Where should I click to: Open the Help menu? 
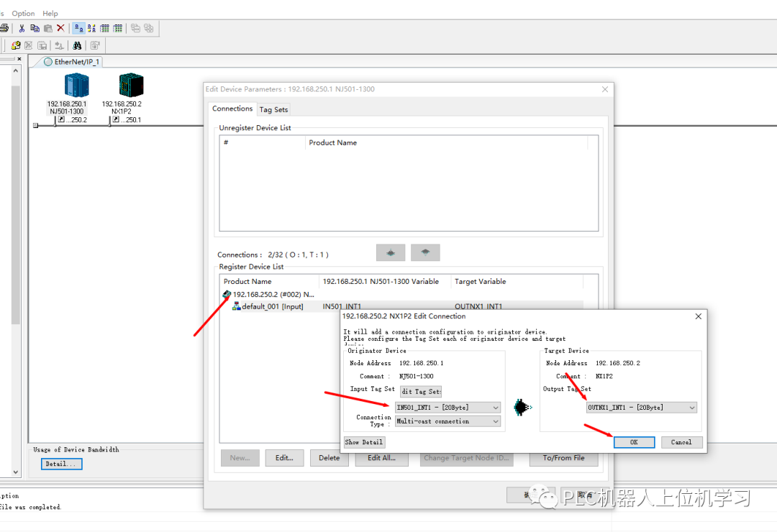tap(50, 14)
